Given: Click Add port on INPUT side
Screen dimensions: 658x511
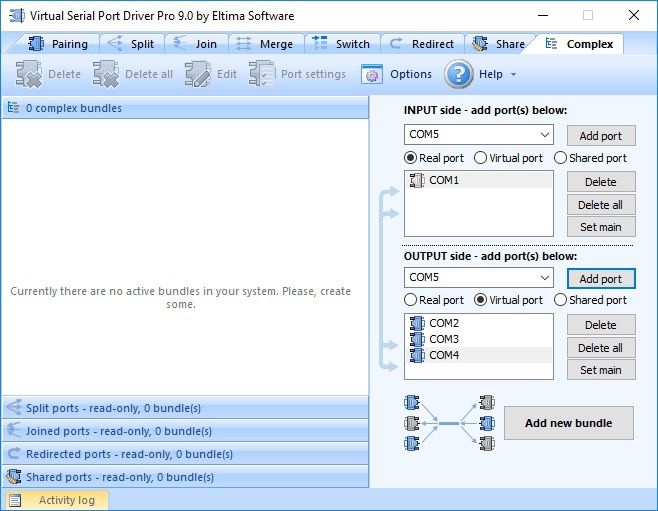Looking at the screenshot, I should click(x=601, y=136).
